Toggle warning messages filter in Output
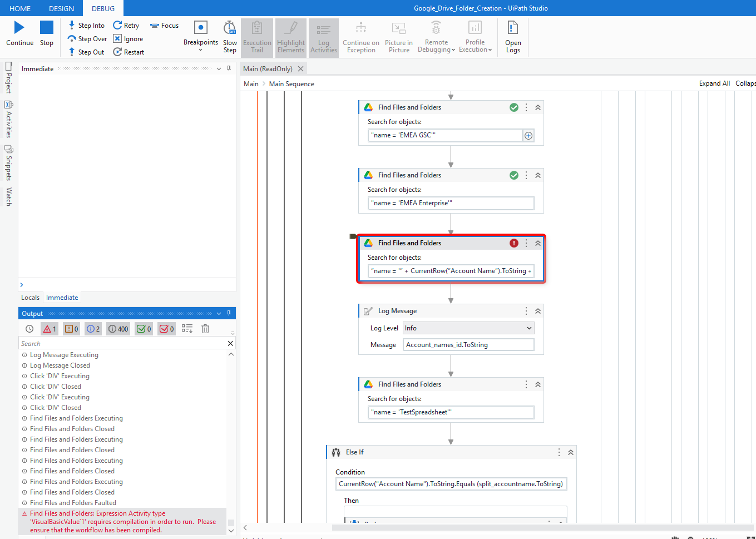The width and height of the screenshot is (756, 539). click(71, 329)
